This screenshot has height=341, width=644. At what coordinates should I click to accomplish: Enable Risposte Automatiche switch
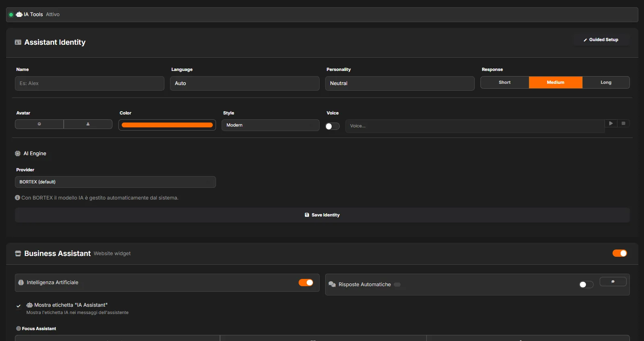[586, 285]
